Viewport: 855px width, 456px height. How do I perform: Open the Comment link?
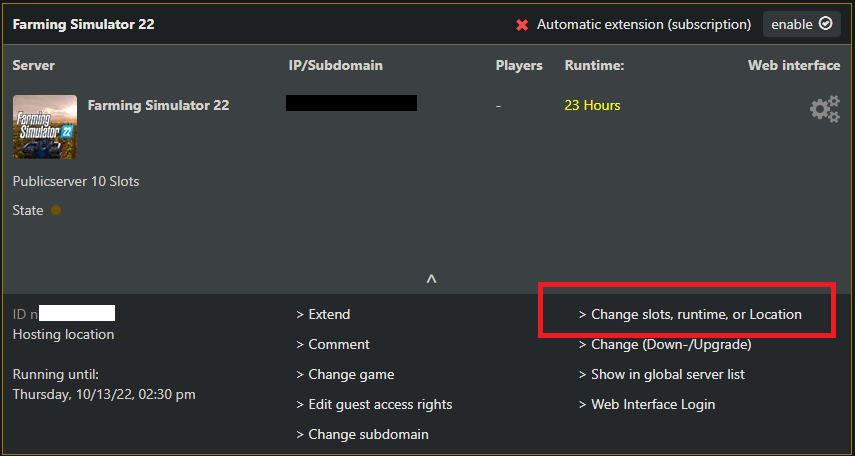click(x=333, y=344)
